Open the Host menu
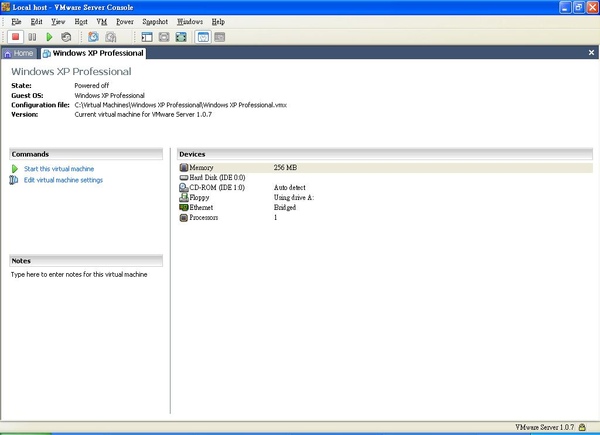 pyautogui.click(x=81, y=22)
